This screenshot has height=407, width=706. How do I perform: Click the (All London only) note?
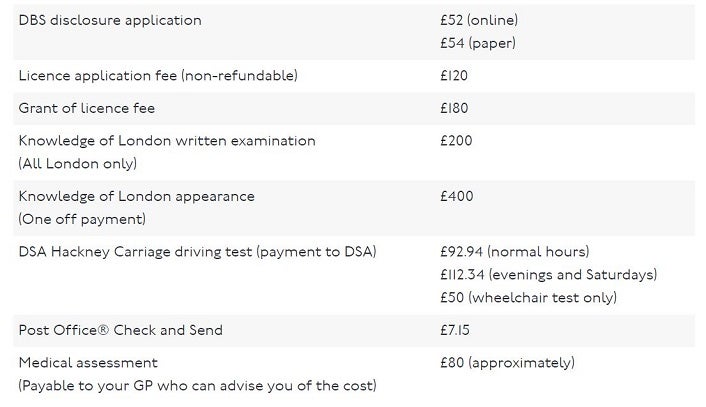pyautogui.click(x=77, y=163)
